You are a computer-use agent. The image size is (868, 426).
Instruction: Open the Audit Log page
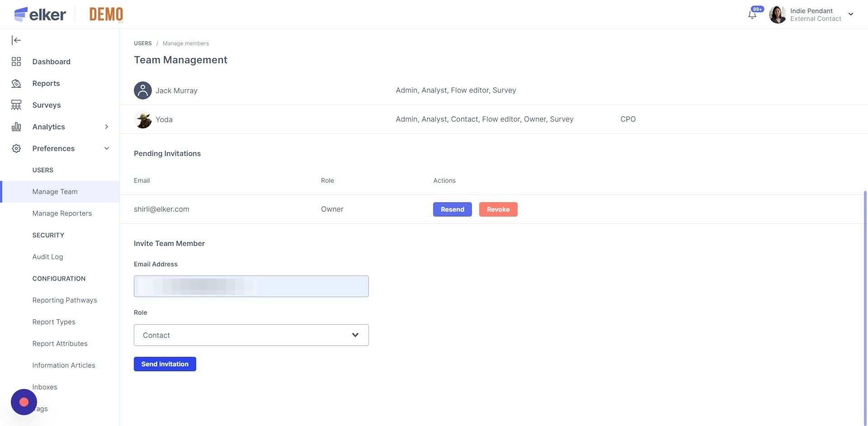[47, 257]
